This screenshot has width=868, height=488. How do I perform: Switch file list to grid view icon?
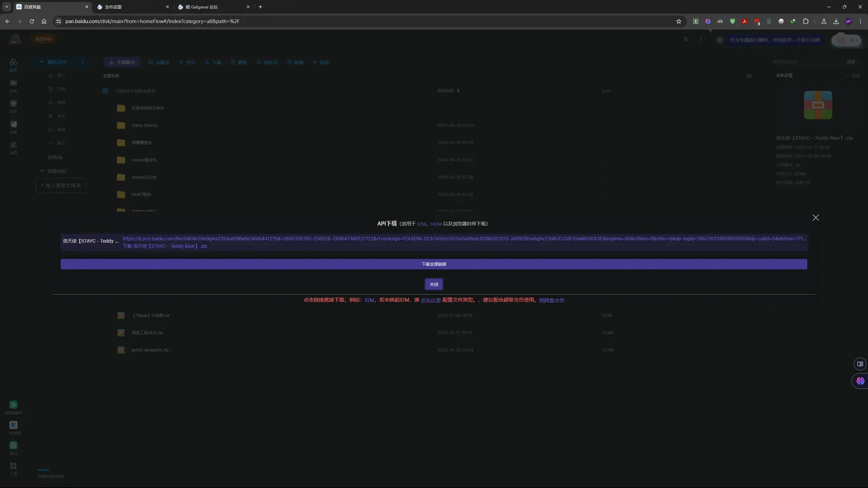[749, 76]
